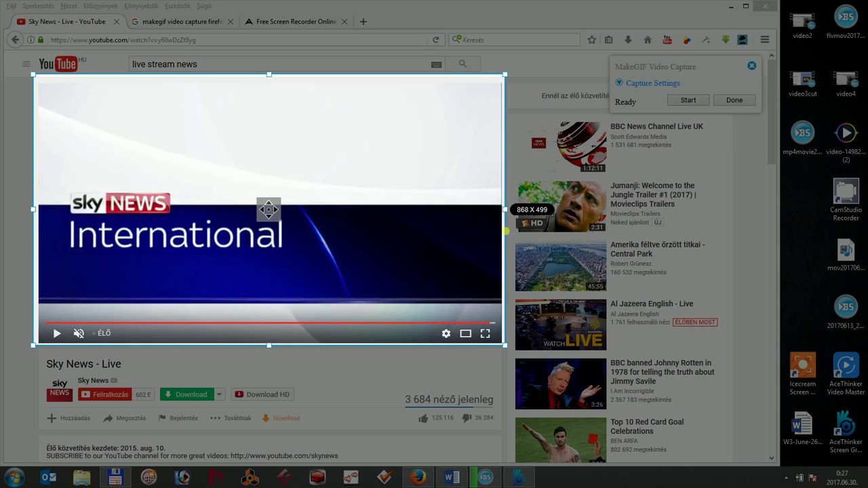Switch to the makegif video capture tab
Image resolution: width=868 pixels, height=488 pixels.
[182, 22]
